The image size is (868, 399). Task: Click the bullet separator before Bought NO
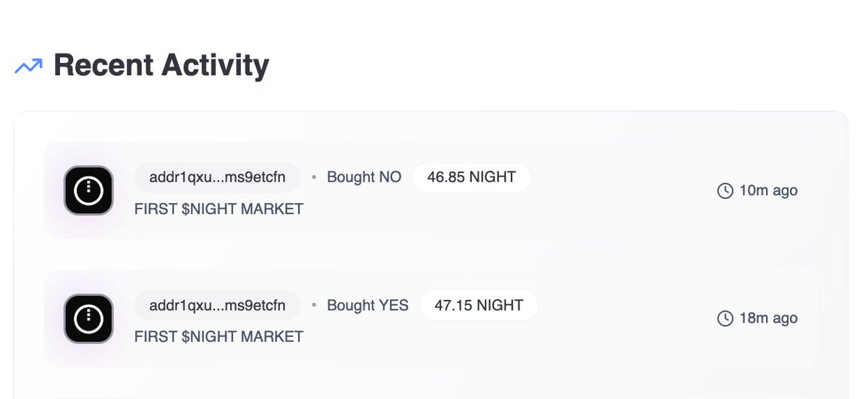314,177
